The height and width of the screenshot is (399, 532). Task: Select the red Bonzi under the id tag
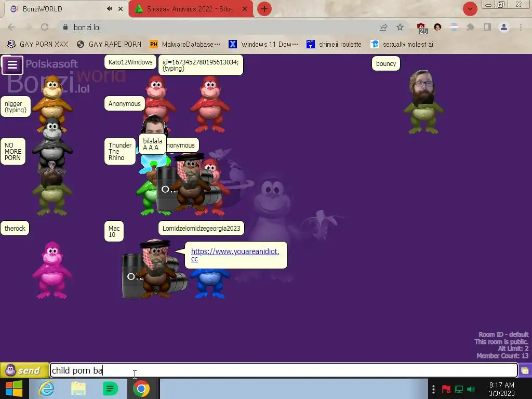210,103
